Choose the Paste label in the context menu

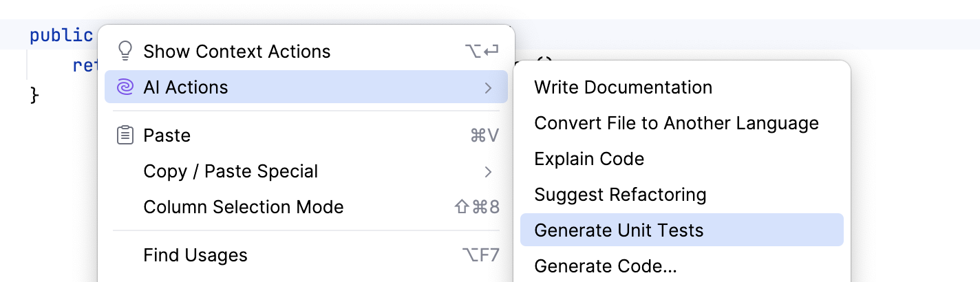(x=167, y=135)
